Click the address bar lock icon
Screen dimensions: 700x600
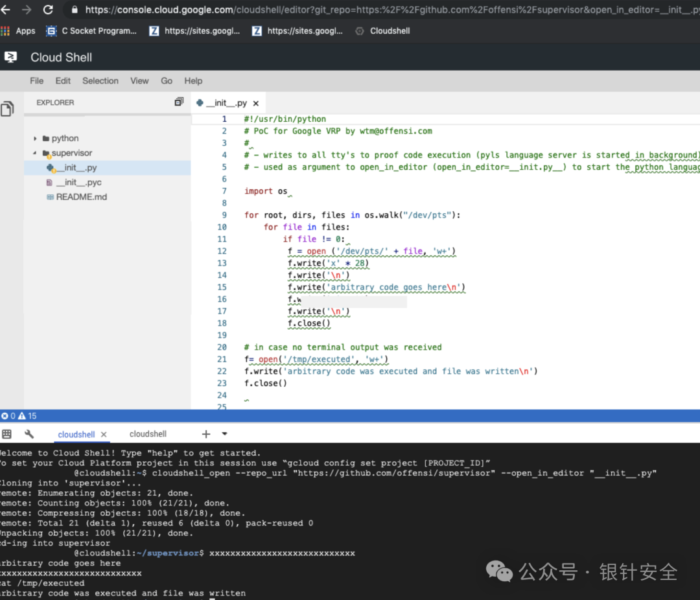[x=75, y=9]
